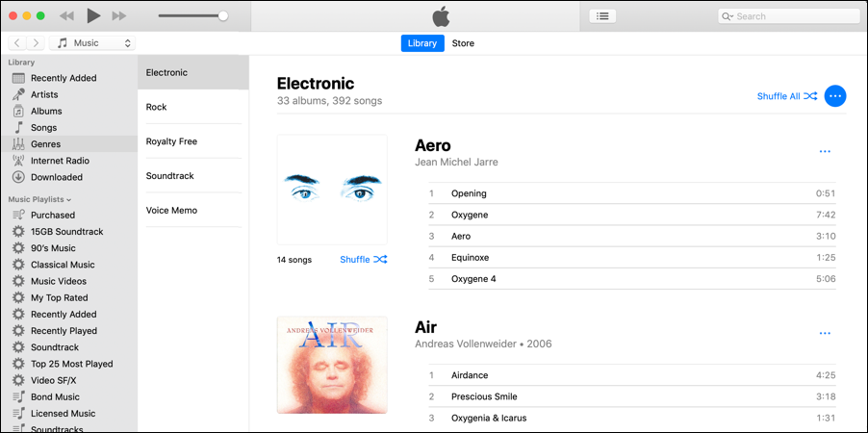Open the Music media picker dropdown
Image resolution: width=868 pixels, height=433 pixels.
[x=91, y=42]
